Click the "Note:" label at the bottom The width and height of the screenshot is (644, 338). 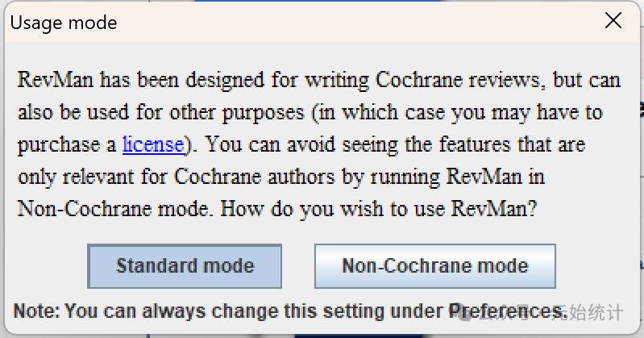point(37,311)
